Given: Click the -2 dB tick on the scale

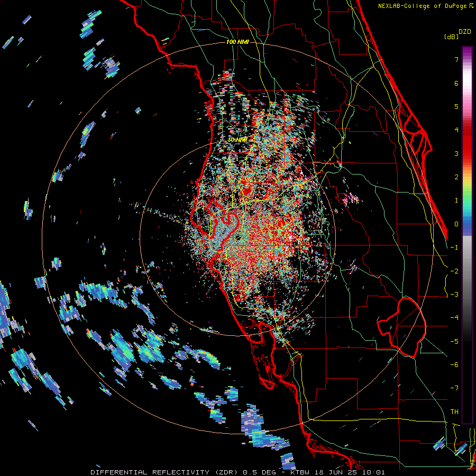Looking at the screenshot, I should [x=454, y=271].
